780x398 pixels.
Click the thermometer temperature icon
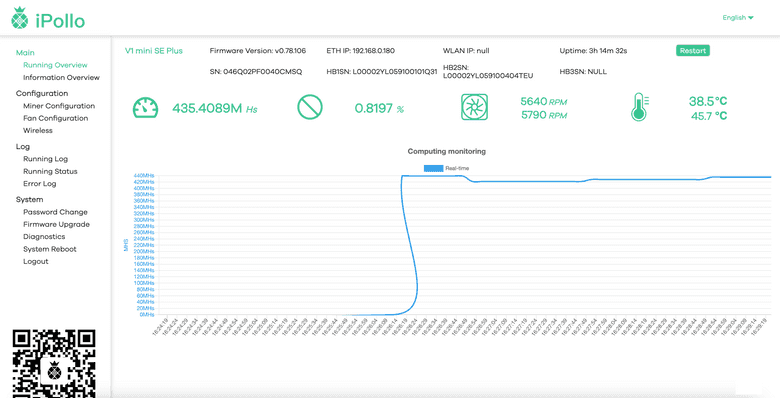[x=639, y=107]
